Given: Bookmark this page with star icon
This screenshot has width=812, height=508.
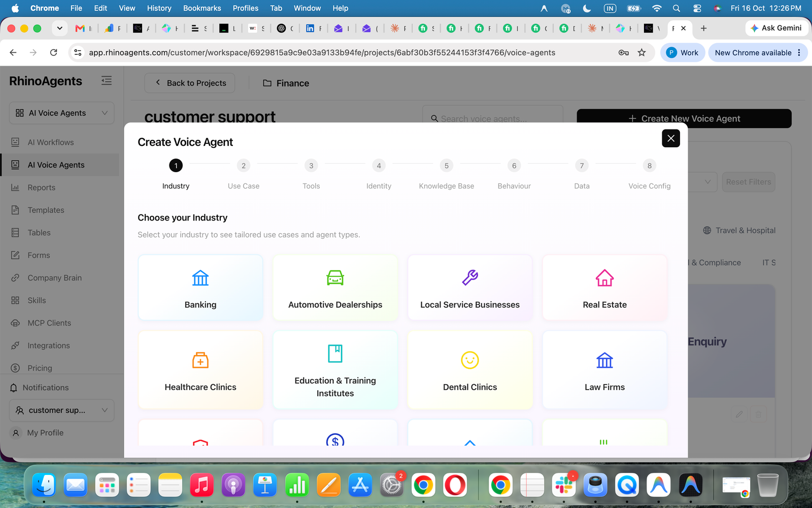Looking at the screenshot, I should click(642, 52).
